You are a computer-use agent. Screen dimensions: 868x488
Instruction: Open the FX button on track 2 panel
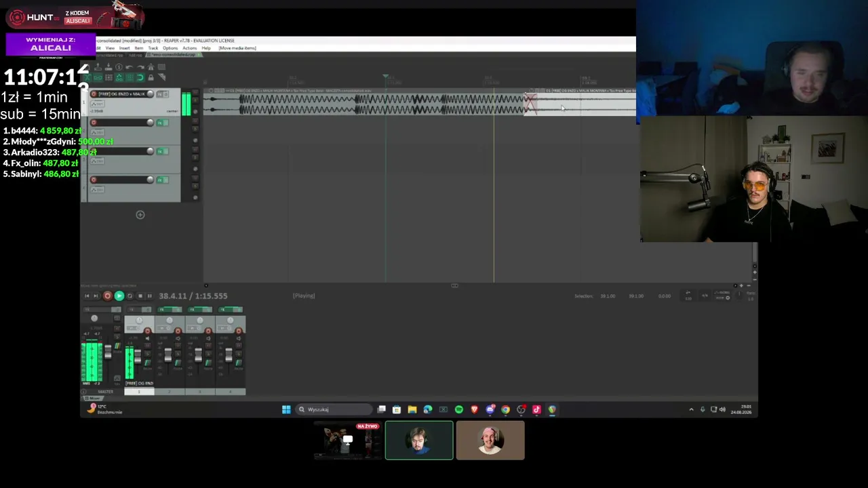(x=161, y=123)
